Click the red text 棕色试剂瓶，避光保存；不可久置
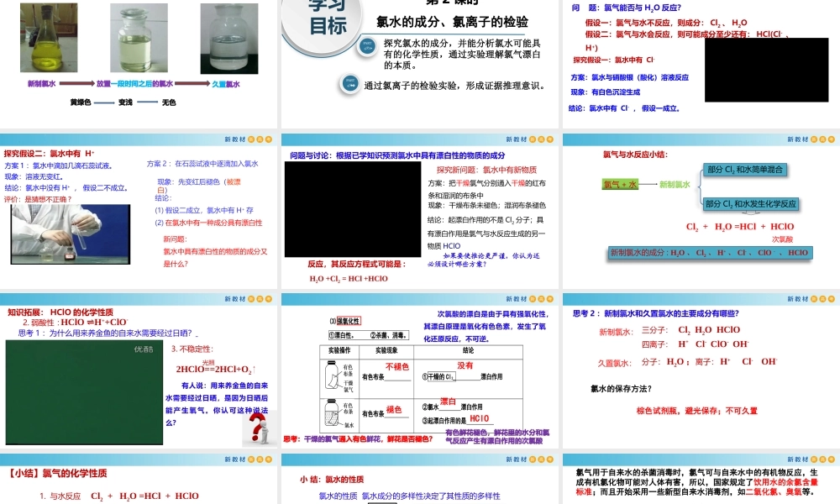The width and height of the screenshot is (840, 504). pos(696,411)
